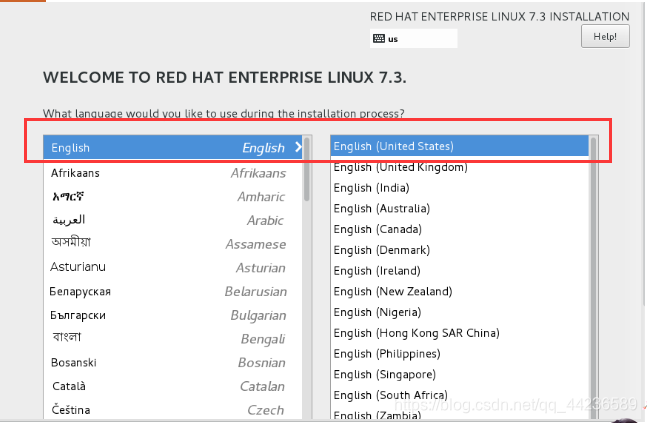
Task: Choose English (Denmark) locale
Action: point(460,250)
